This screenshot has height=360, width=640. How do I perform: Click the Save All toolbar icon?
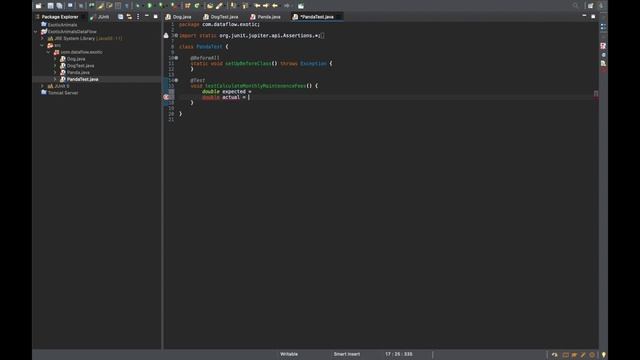click(x=60, y=6)
